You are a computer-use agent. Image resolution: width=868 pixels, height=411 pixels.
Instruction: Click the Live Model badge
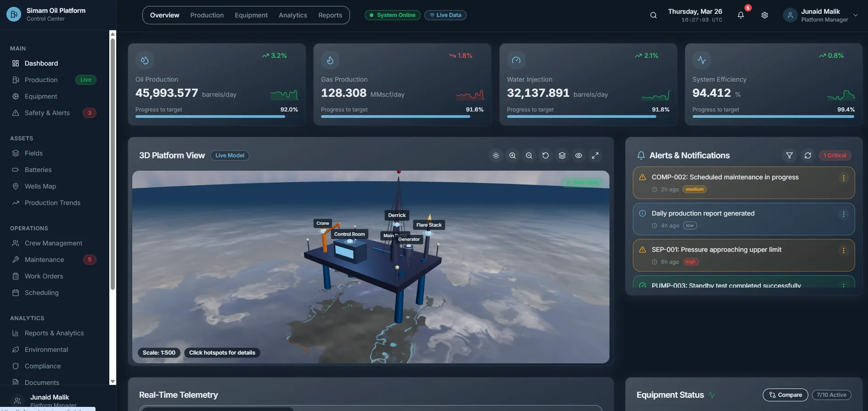[230, 156]
